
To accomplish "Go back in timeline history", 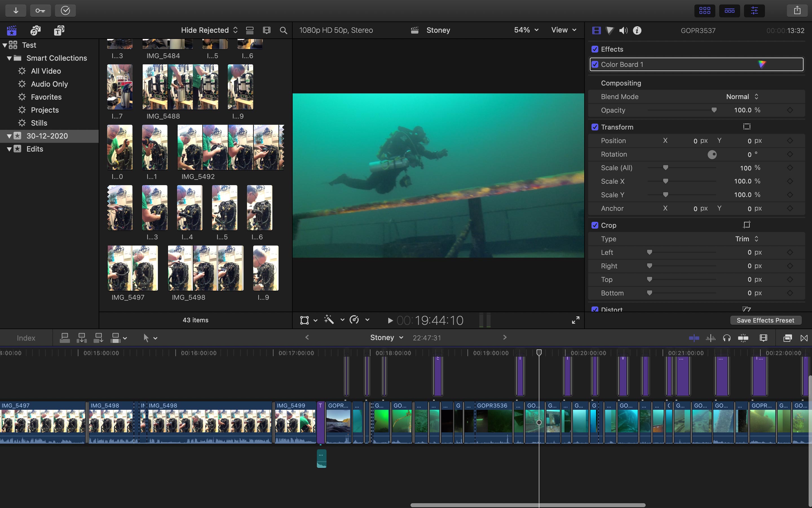I will click(307, 337).
